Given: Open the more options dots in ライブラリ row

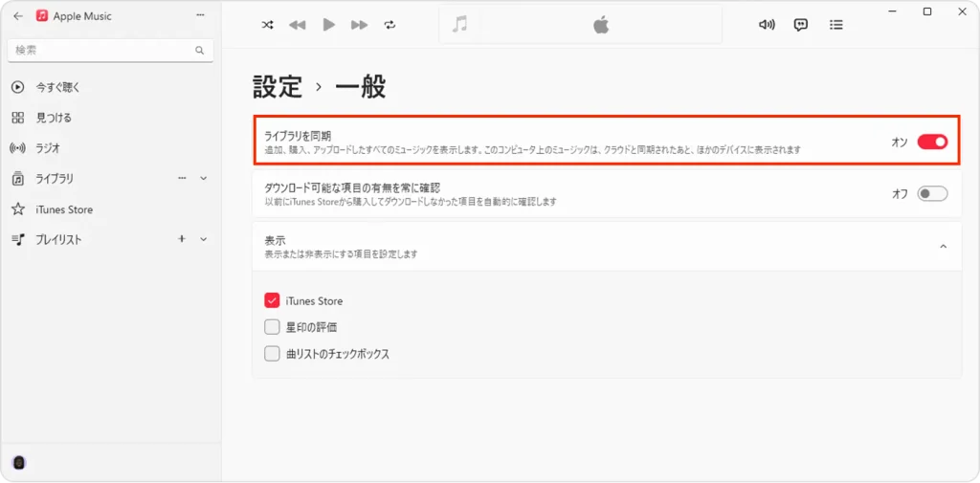Looking at the screenshot, I should coord(182,178).
